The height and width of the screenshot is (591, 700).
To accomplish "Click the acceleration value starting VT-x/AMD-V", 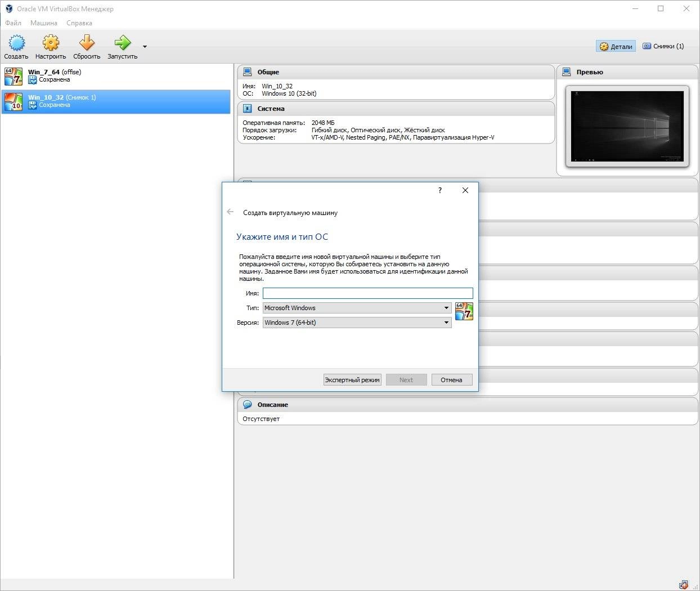I will 403,137.
